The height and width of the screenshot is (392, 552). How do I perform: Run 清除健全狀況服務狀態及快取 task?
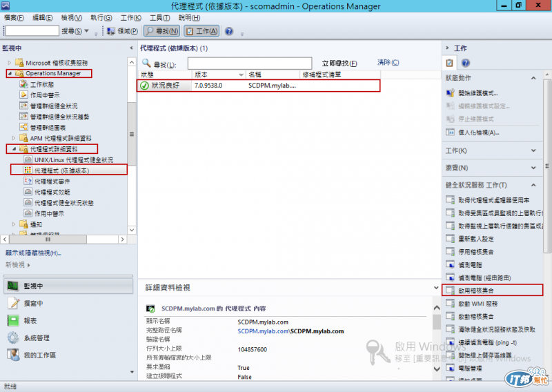click(x=497, y=330)
